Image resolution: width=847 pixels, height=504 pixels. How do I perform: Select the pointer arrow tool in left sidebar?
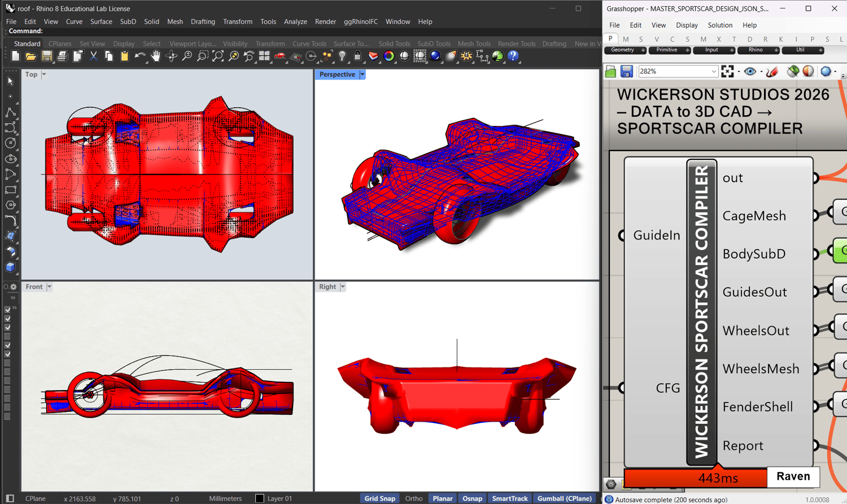click(x=10, y=81)
